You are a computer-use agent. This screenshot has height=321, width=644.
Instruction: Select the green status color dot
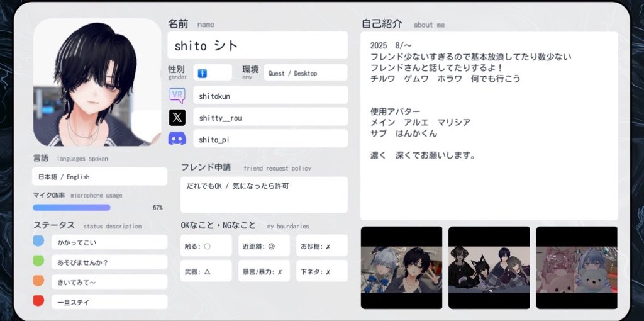(38, 261)
